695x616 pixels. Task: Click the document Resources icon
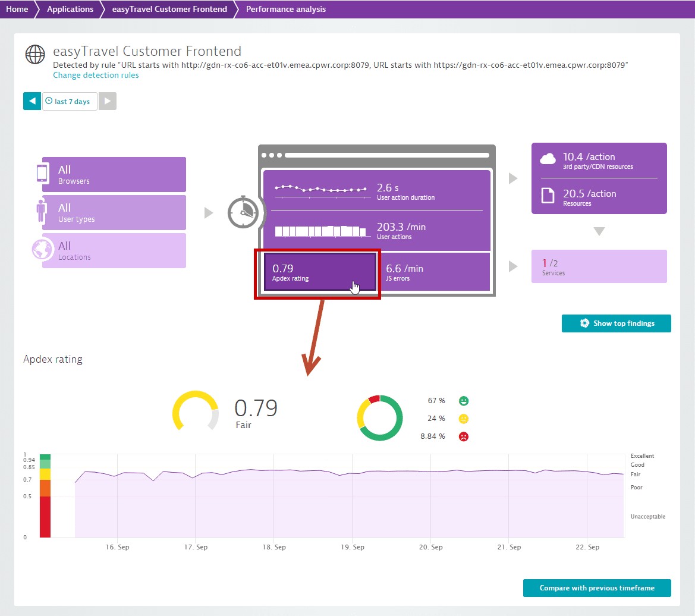click(x=548, y=196)
